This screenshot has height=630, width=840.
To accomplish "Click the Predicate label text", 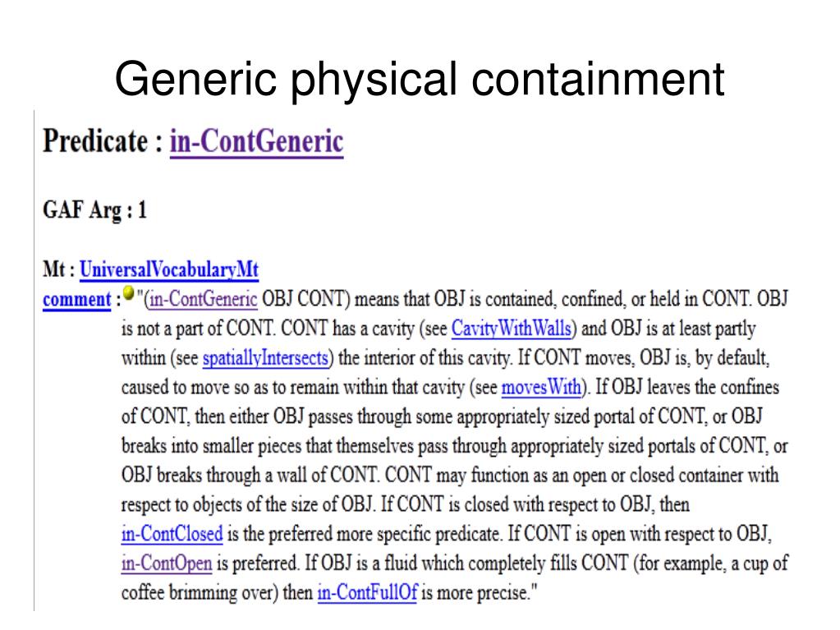I will click(x=95, y=141).
